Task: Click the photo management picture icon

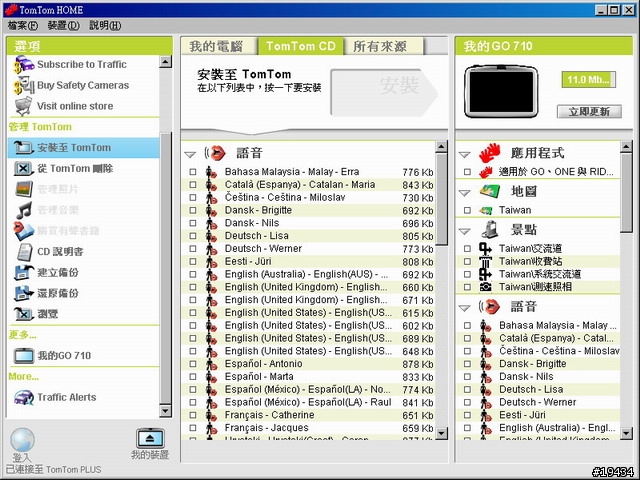Action: click(24, 189)
